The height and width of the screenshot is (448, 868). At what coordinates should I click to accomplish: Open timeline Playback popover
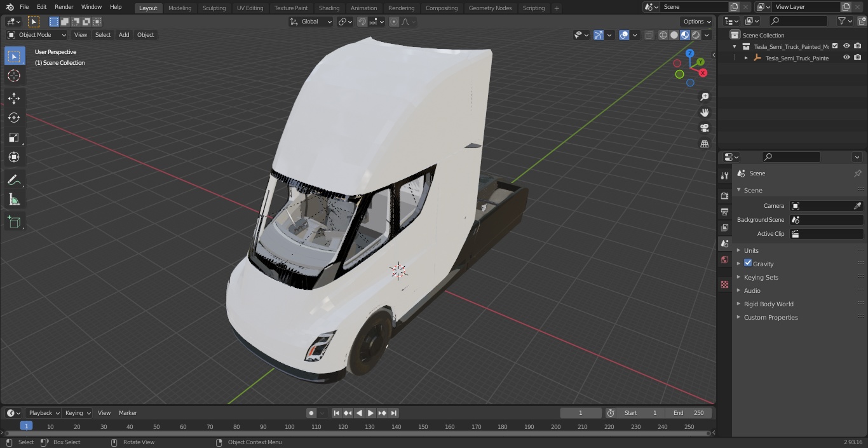click(x=44, y=413)
